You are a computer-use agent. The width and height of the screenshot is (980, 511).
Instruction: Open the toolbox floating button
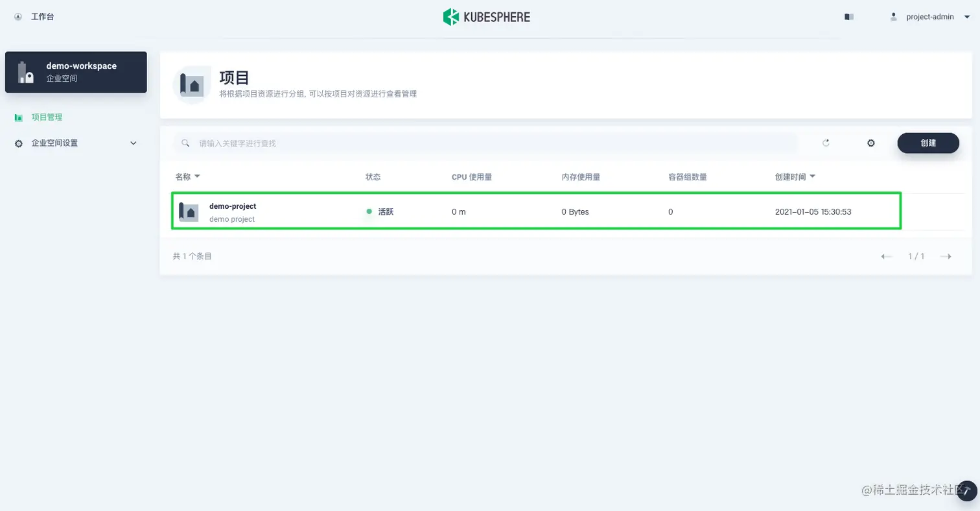tap(966, 491)
